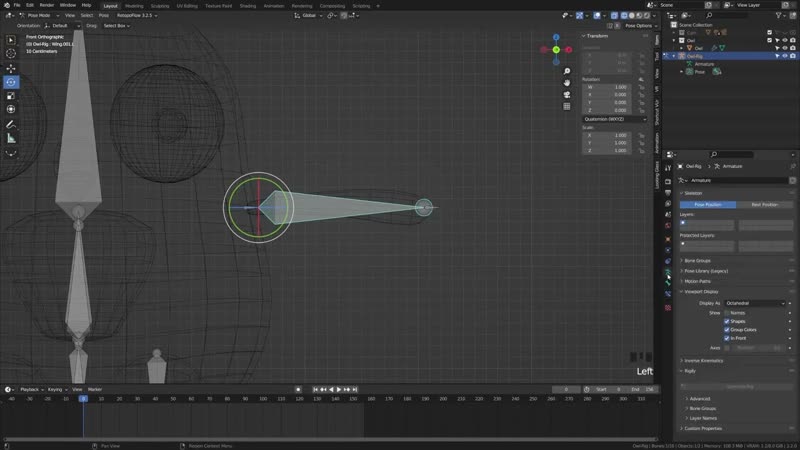Jump to the timeline end frame

tap(355, 389)
